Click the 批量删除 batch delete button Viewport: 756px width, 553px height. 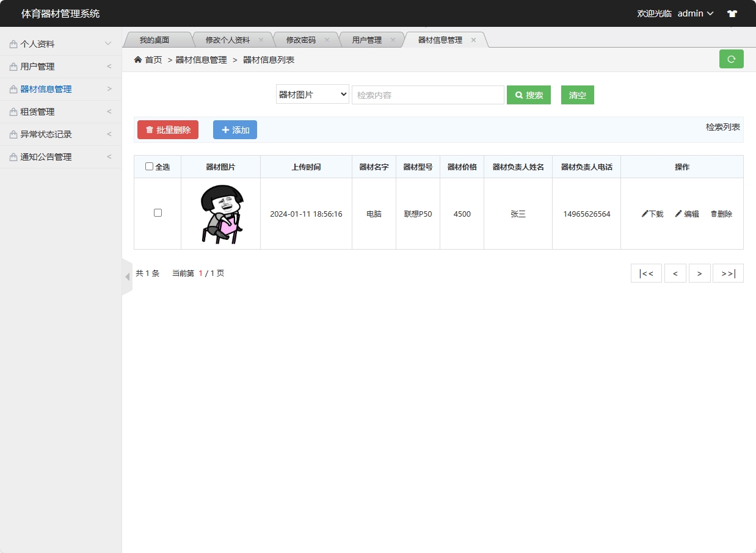pos(168,129)
